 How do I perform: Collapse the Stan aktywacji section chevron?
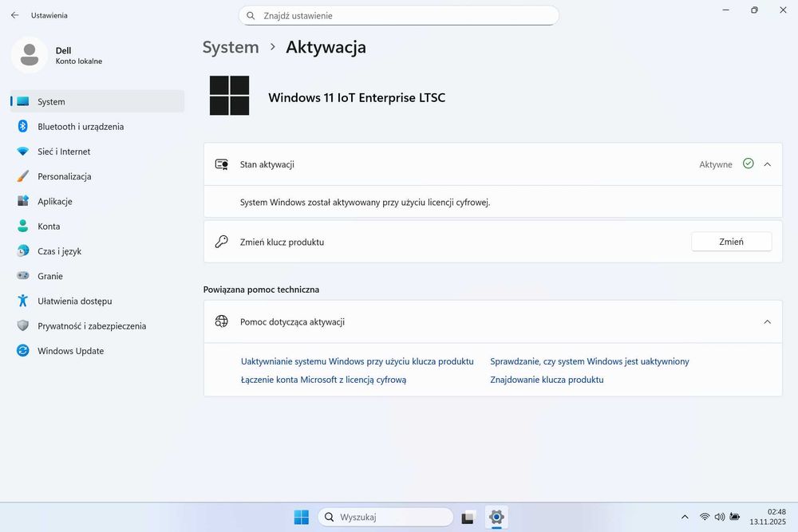click(x=768, y=164)
